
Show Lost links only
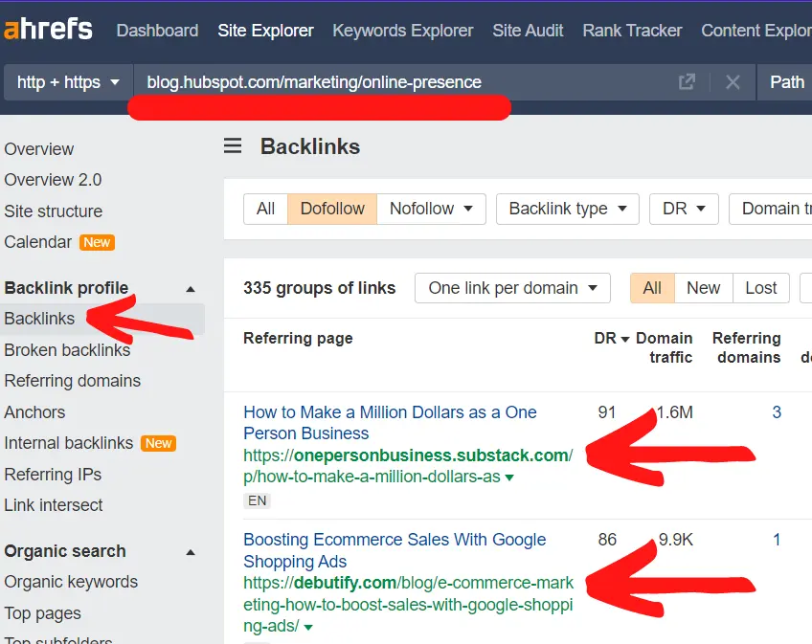pos(760,288)
